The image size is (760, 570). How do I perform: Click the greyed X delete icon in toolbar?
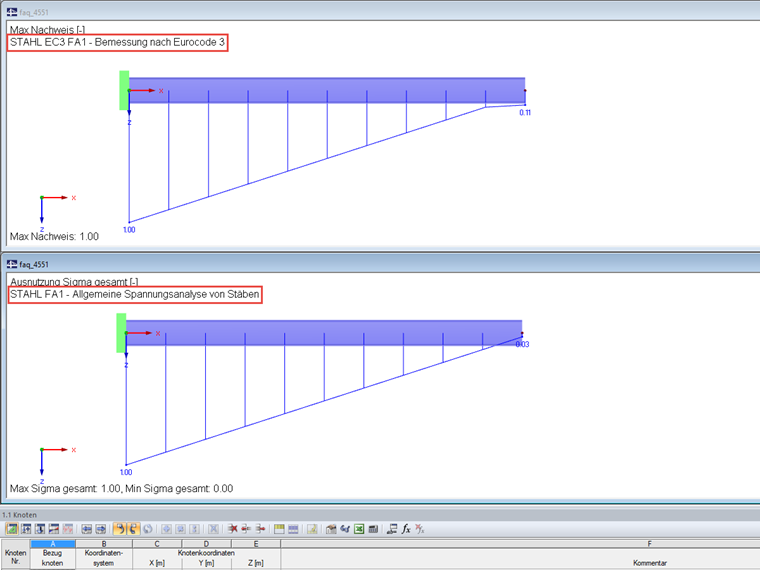coord(213,529)
